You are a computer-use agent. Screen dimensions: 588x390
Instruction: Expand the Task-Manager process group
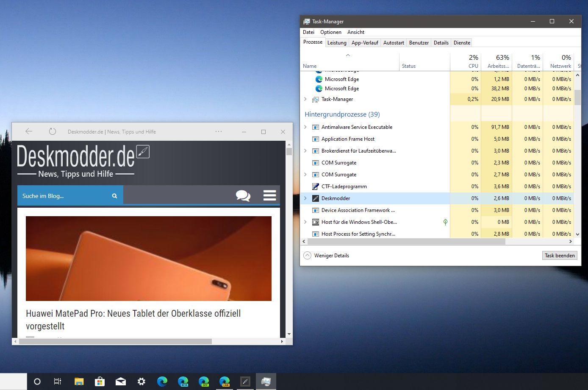click(305, 99)
